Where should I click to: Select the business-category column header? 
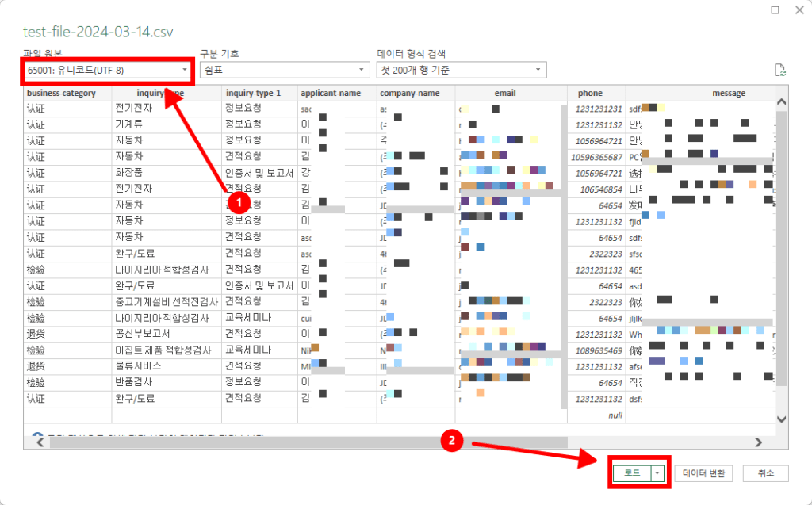point(67,94)
